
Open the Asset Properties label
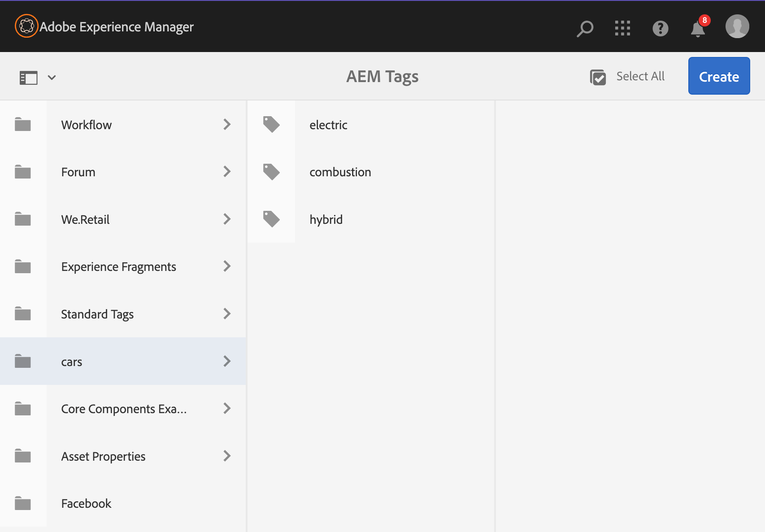point(104,457)
